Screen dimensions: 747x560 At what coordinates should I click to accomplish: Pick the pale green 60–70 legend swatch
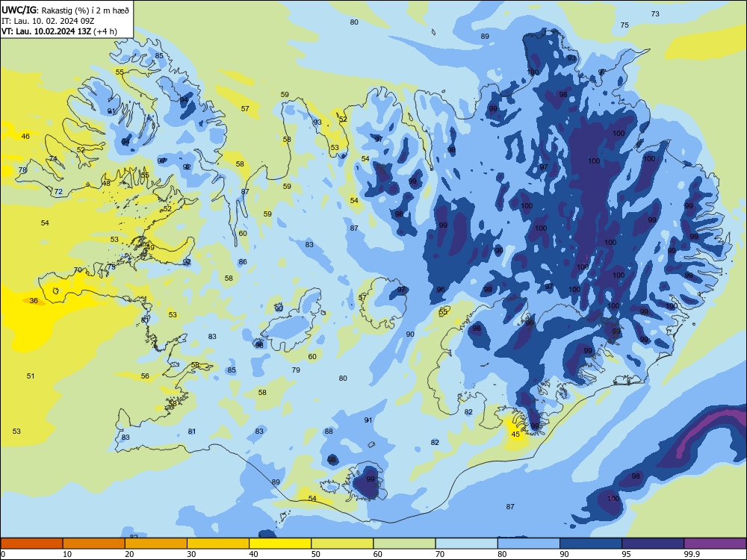coord(404,544)
